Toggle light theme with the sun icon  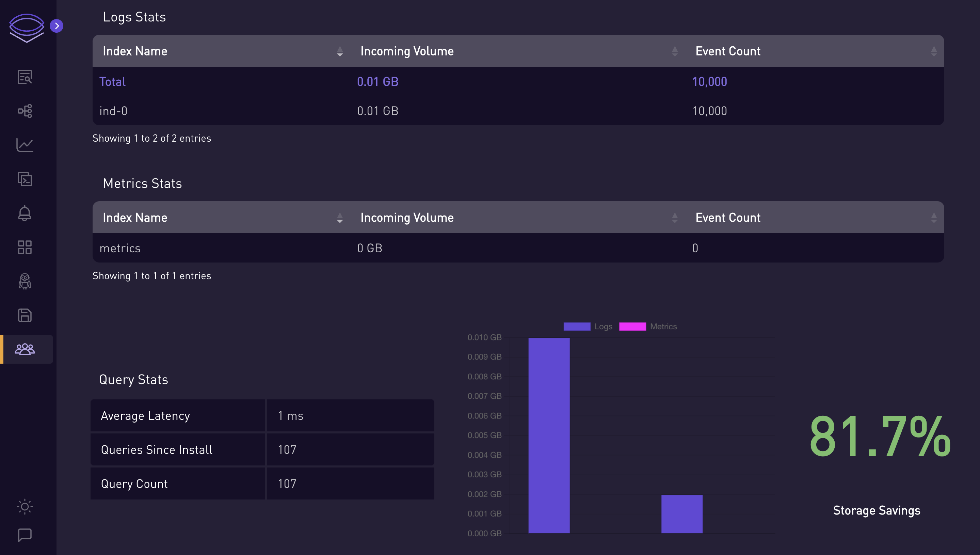25,507
